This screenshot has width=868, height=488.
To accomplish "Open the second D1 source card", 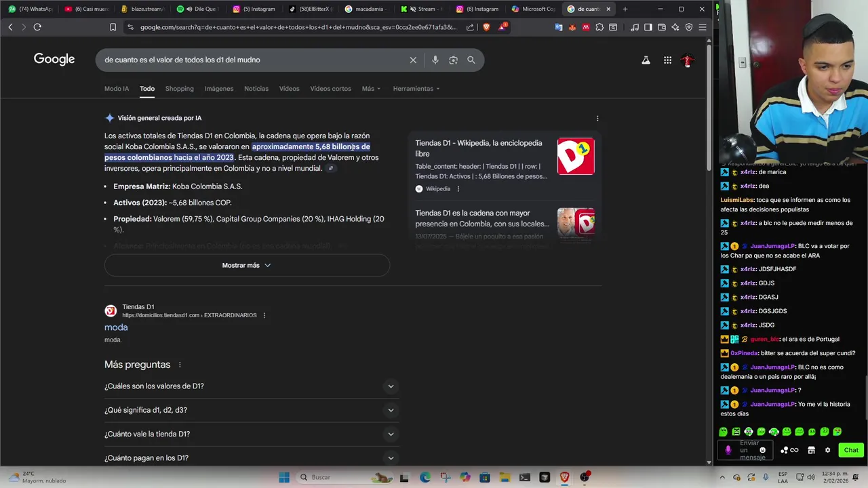I will click(x=505, y=226).
